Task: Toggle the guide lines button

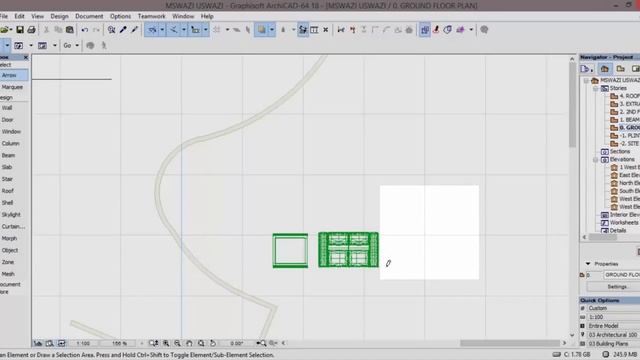Action: [x=152, y=30]
